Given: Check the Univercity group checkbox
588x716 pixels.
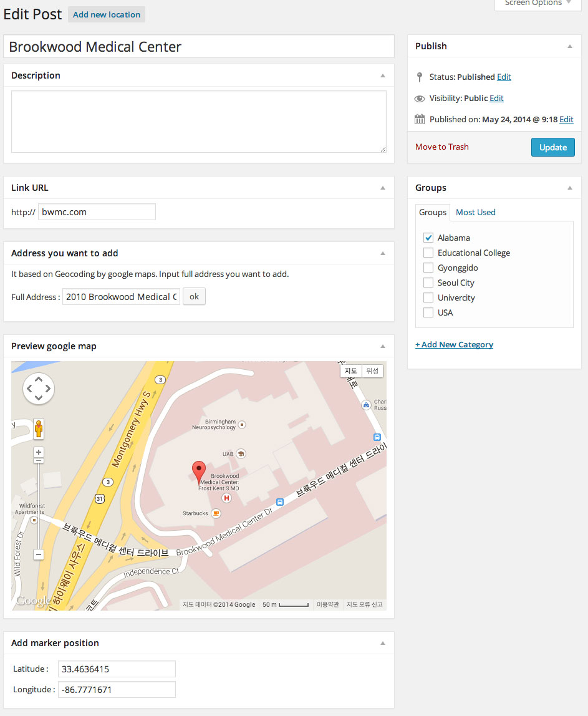Looking at the screenshot, I should pyautogui.click(x=428, y=298).
